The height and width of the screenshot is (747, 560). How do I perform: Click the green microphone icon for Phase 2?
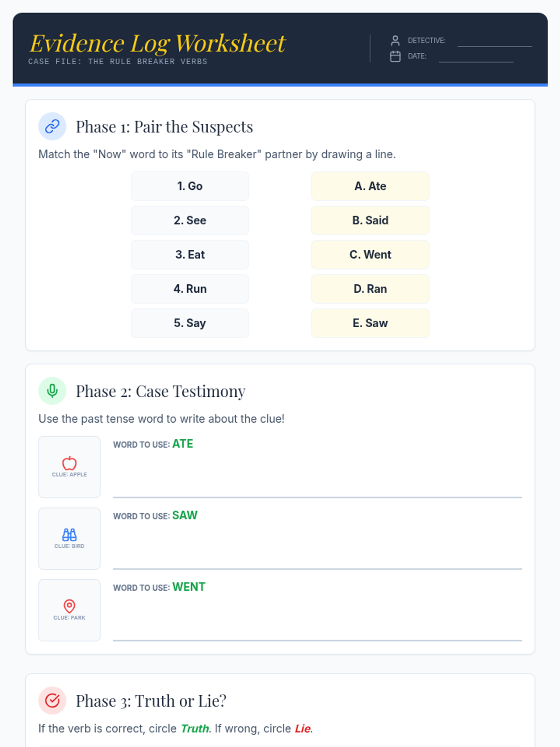click(x=52, y=391)
